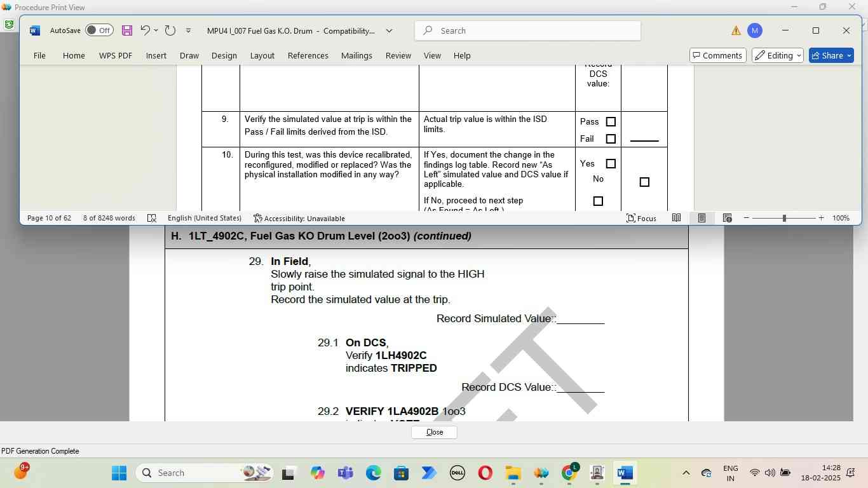Open the File menu tab

[39, 55]
